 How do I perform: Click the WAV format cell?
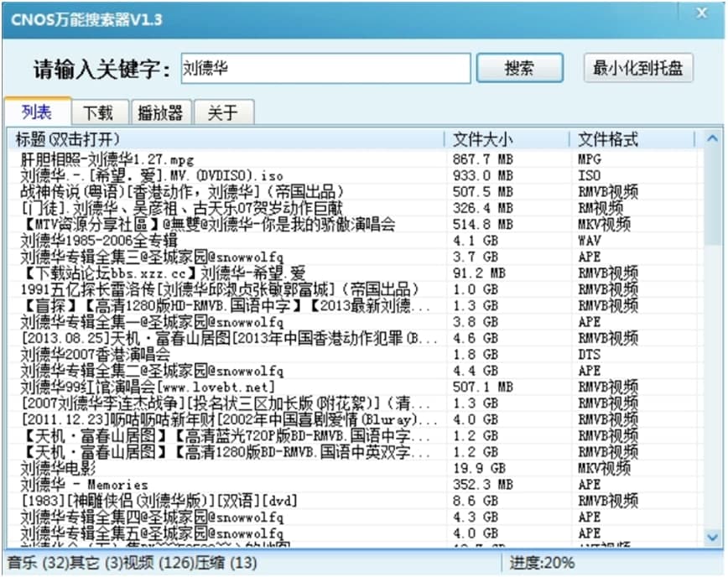coord(590,241)
